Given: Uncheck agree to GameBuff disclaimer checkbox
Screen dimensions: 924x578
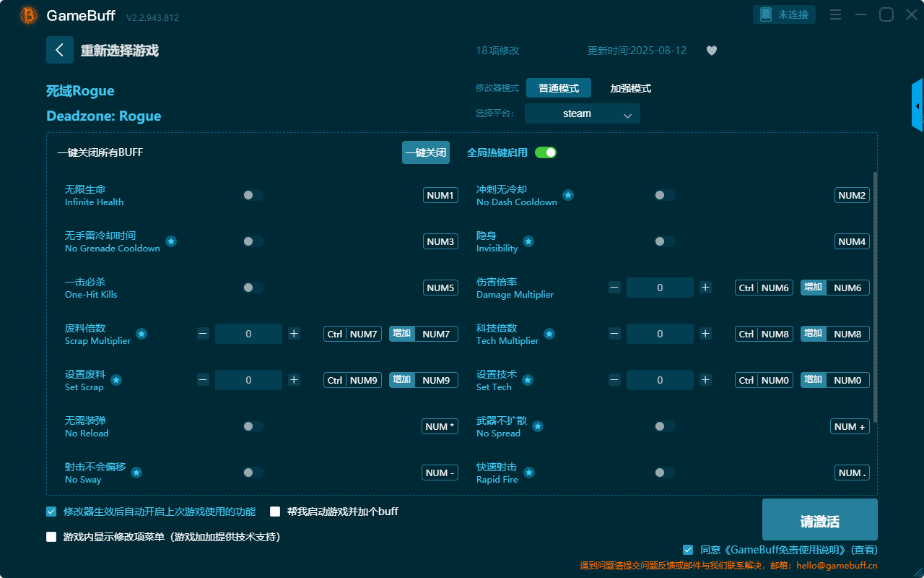Looking at the screenshot, I should tap(688, 550).
